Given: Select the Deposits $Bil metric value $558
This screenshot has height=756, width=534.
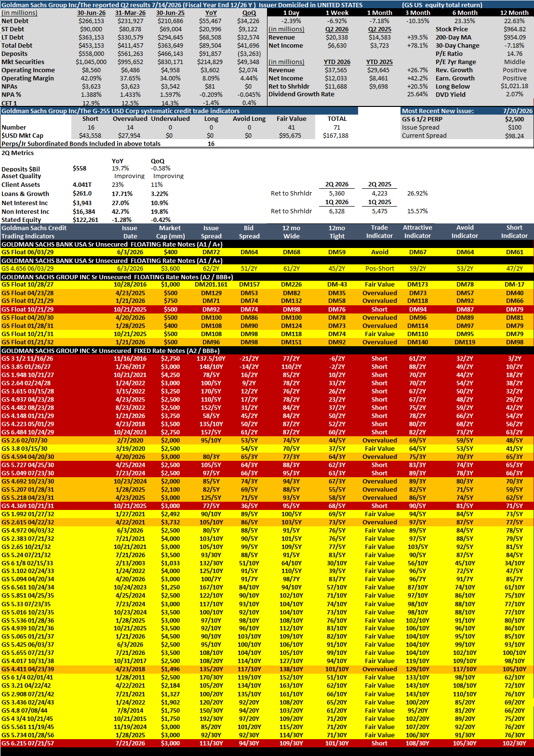Looking at the screenshot, I should 80,168.
